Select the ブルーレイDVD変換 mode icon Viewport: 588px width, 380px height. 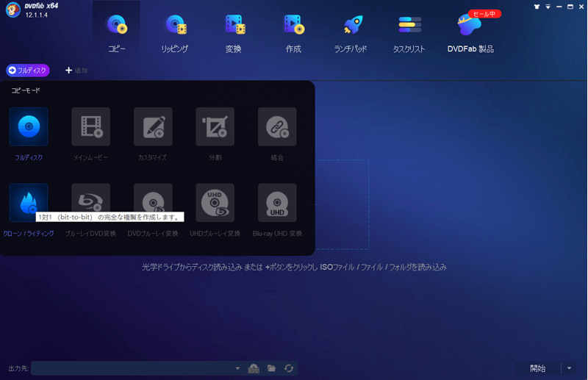90,202
